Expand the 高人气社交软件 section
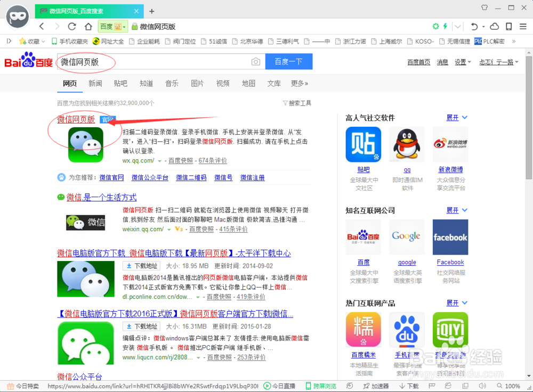 pos(457,118)
